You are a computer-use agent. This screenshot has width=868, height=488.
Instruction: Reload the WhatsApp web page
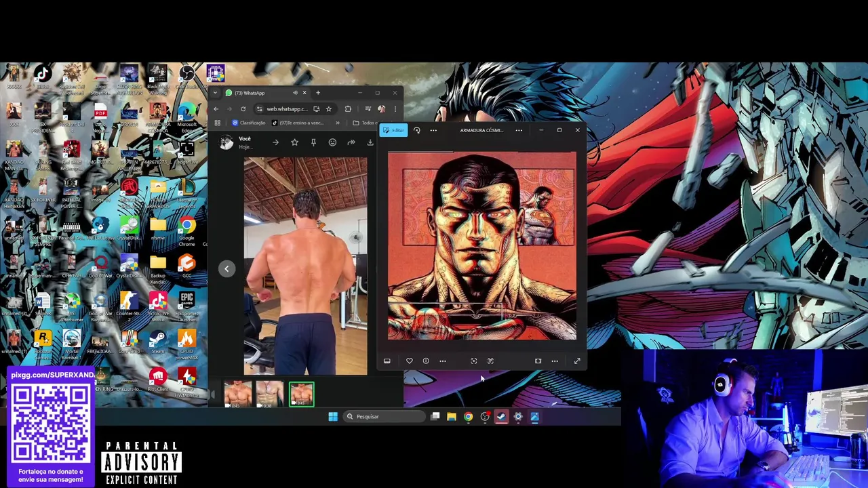243,108
